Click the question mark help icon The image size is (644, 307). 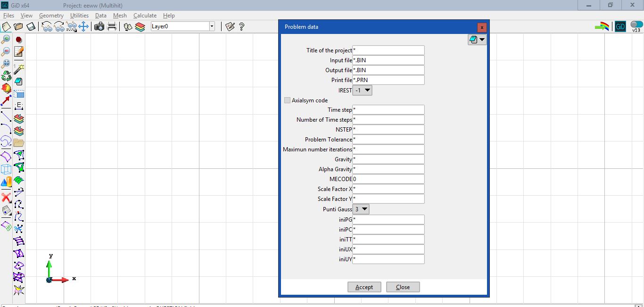click(241, 27)
